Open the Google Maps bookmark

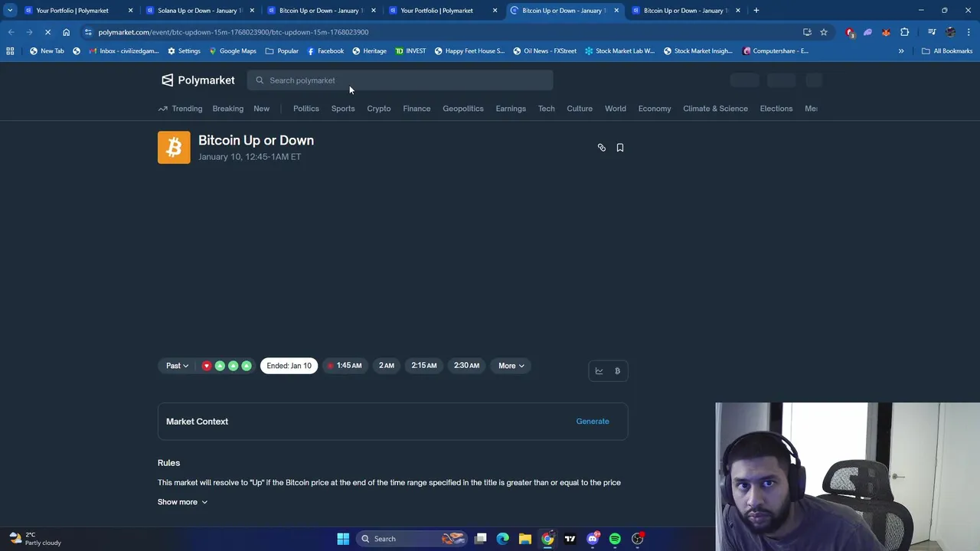[233, 51]
